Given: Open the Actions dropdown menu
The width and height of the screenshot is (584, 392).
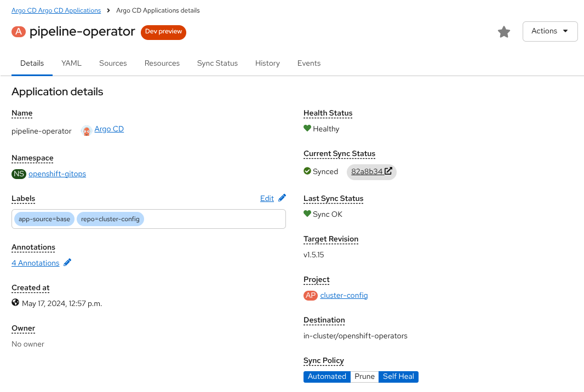Looking at the screenshot, I should [x=550, y=31].
